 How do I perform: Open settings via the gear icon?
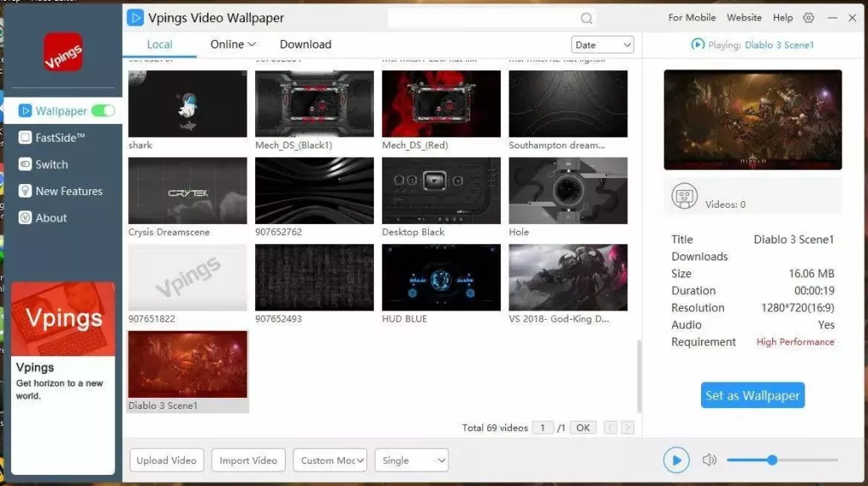808,18
